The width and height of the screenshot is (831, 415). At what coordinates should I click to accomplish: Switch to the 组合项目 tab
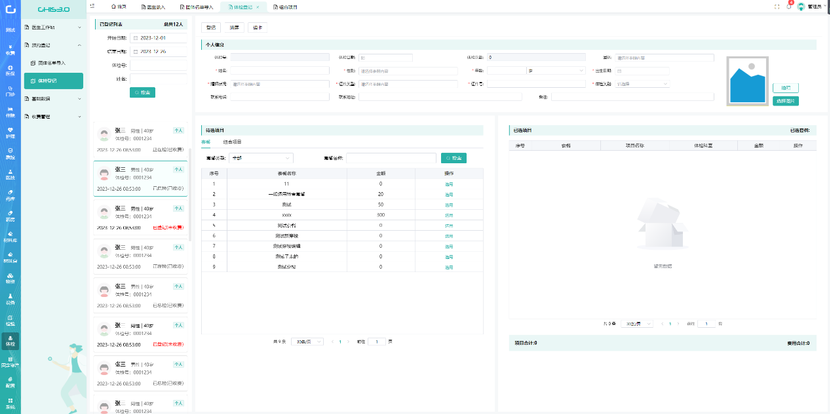tap(231, 143)
